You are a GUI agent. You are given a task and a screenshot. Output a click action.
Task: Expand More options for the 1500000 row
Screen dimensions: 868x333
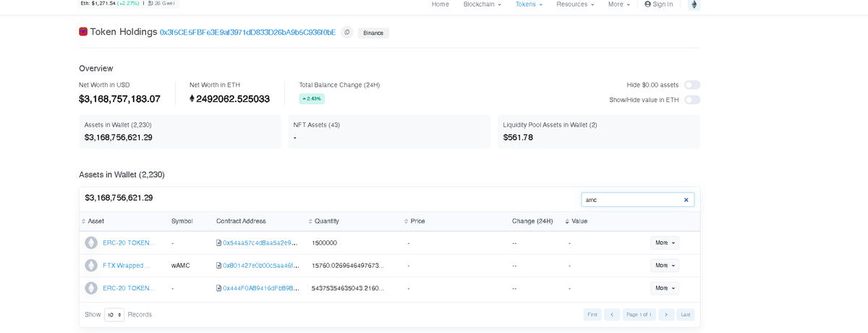664,243
